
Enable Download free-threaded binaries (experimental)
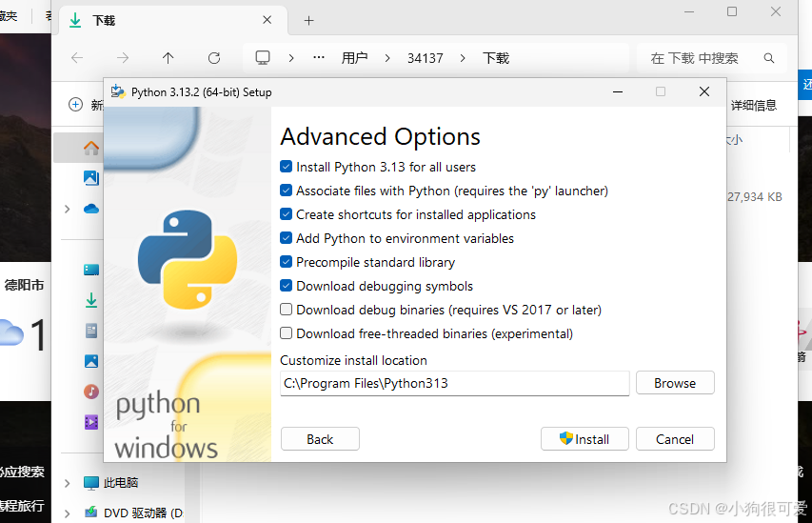pos(286,333)
